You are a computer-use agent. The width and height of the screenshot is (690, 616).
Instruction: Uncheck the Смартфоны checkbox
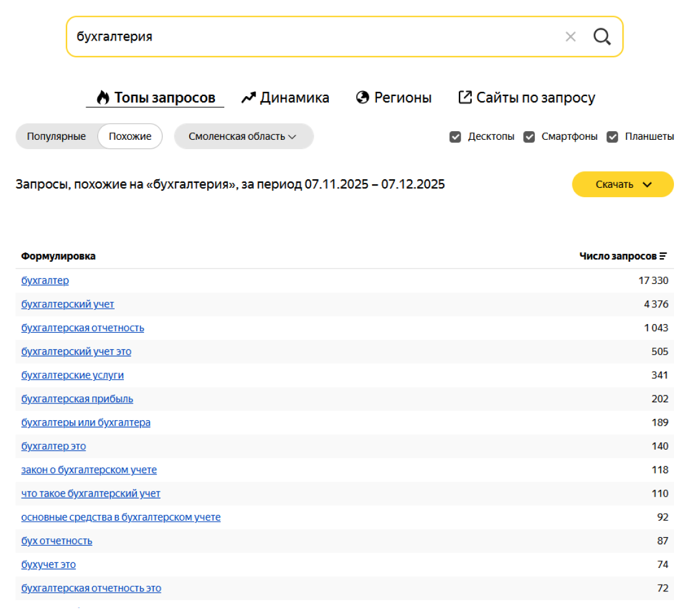pyautogui.click(x=529, y=137)
